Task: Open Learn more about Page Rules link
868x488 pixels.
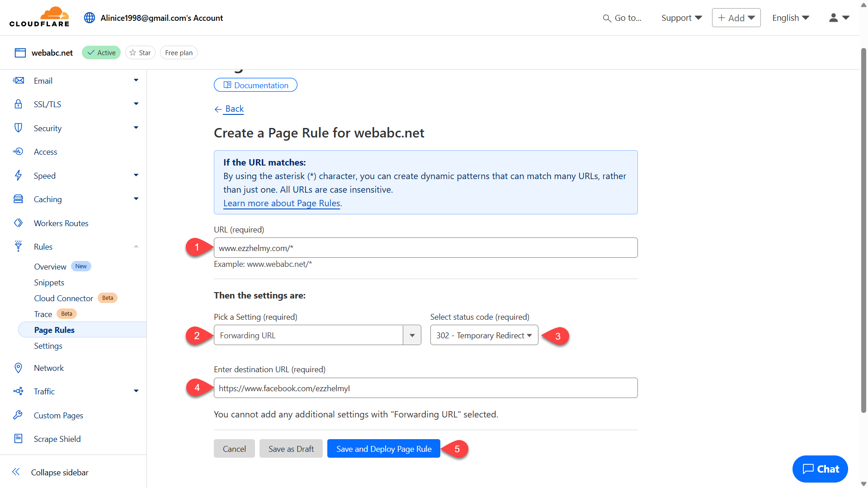Action: pos(282,203)
